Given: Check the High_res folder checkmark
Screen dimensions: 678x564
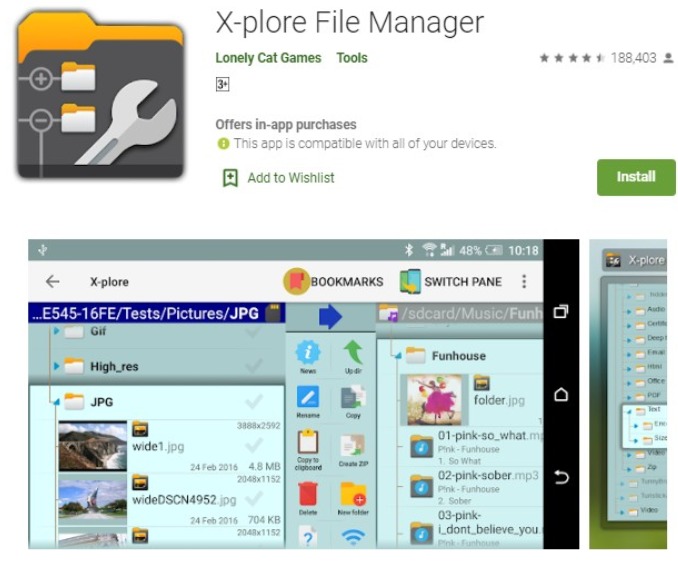Looking at the screenshot, I should click(x=254, y=364).
